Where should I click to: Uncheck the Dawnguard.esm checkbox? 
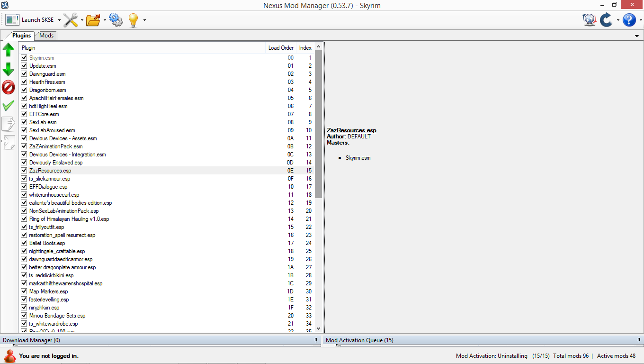pos(24,74)
